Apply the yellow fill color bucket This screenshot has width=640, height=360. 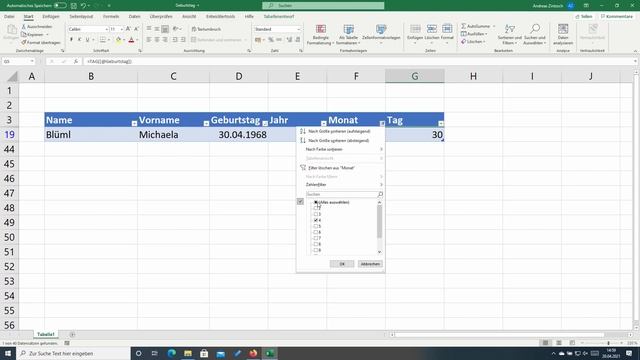coord(118,40)
